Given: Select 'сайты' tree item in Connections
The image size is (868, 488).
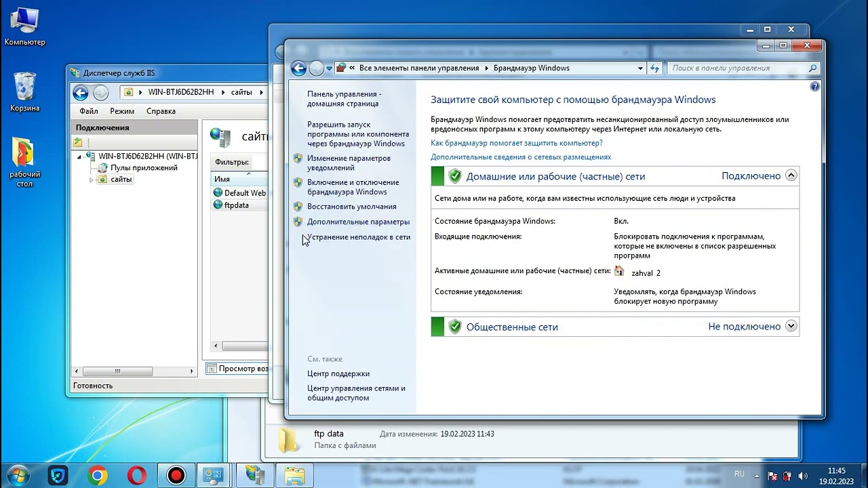Looking at the screenshot, I should [121, 180].
